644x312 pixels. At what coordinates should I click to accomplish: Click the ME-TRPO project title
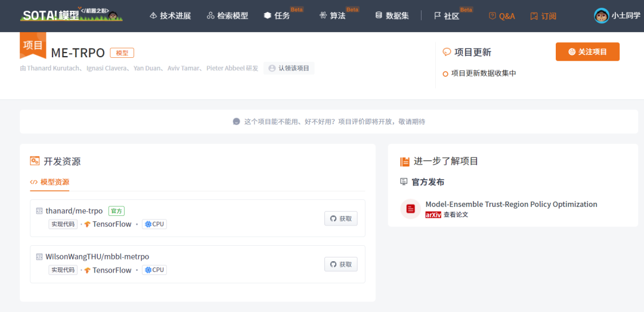tap(78, 53)
